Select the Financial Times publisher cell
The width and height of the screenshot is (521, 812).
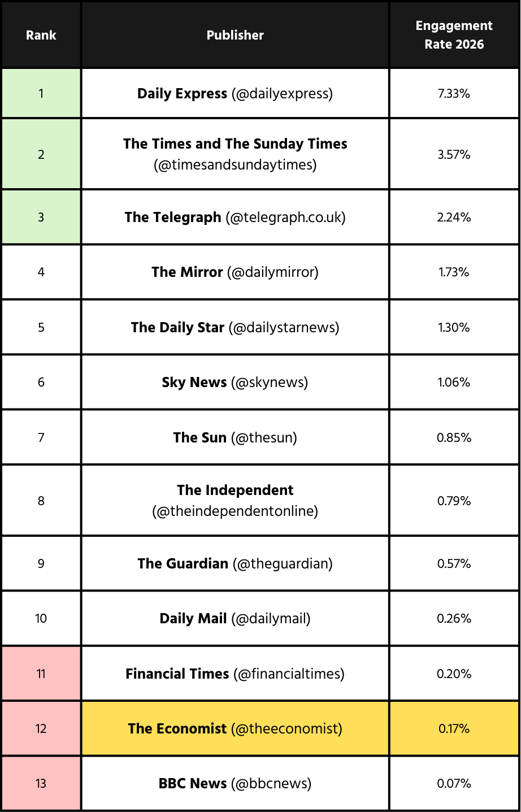coord(235,674)
